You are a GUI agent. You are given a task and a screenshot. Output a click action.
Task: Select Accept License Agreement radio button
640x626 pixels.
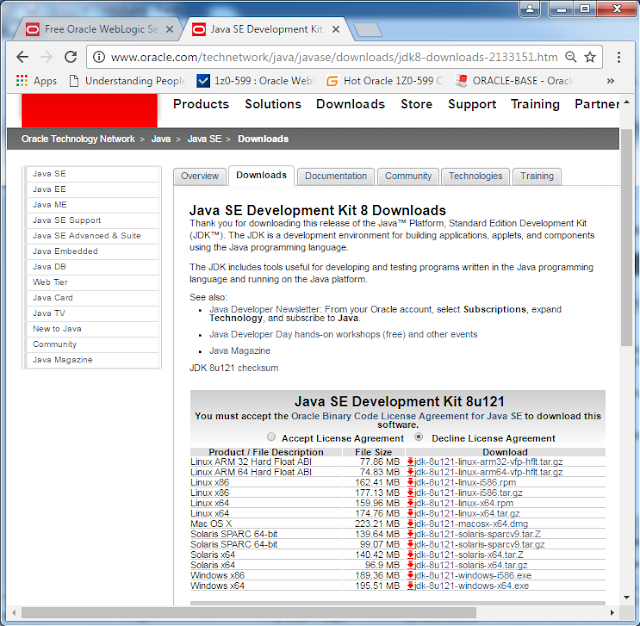(x=271, y=437)
